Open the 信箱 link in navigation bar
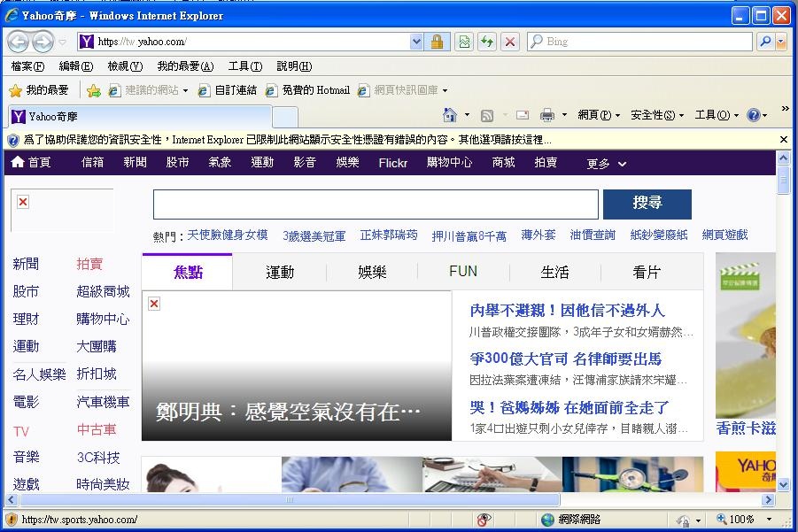798x532 pixels. (92, 162)
